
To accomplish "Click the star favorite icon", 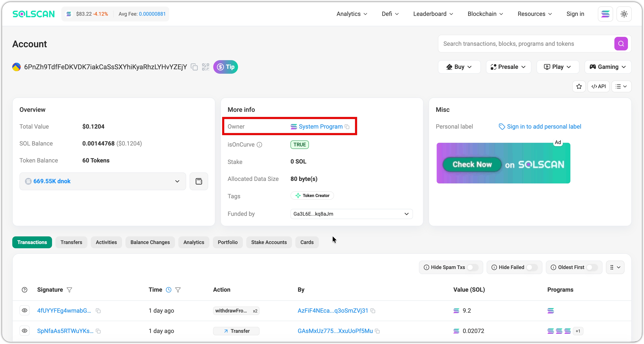I will click(x=579, y=86).
